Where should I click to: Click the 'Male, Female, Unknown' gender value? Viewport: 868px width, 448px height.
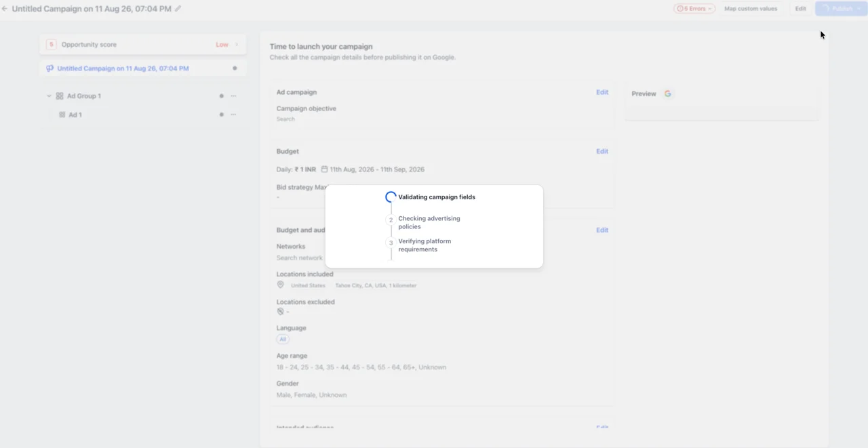click(311, 395)
